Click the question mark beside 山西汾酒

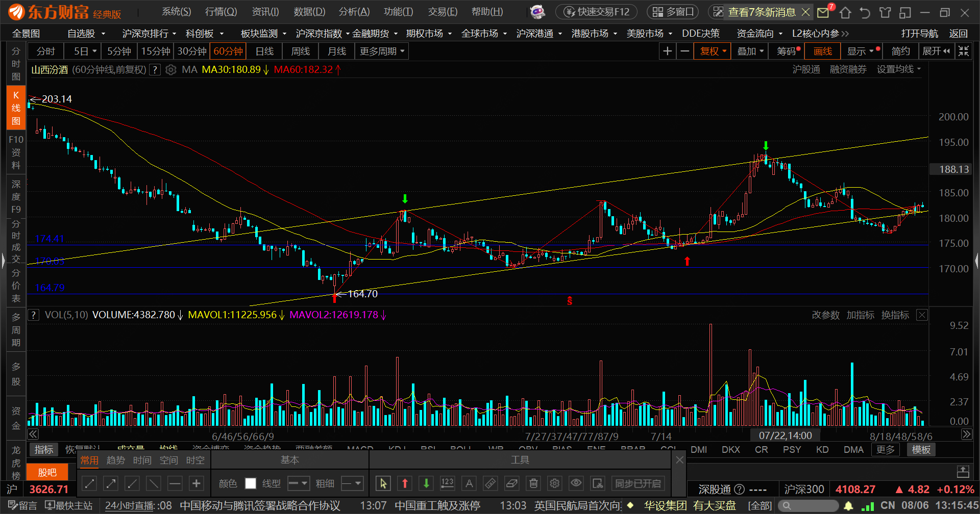[155, 69]
